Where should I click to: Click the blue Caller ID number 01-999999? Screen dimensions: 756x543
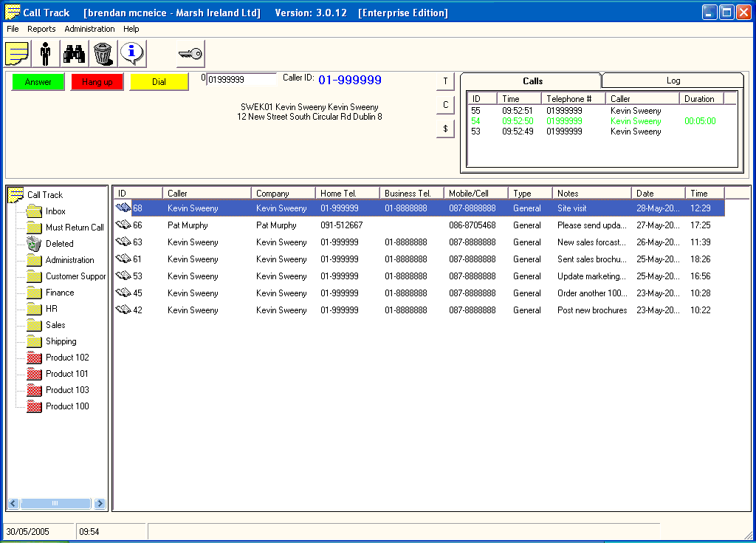pos(350,80)
